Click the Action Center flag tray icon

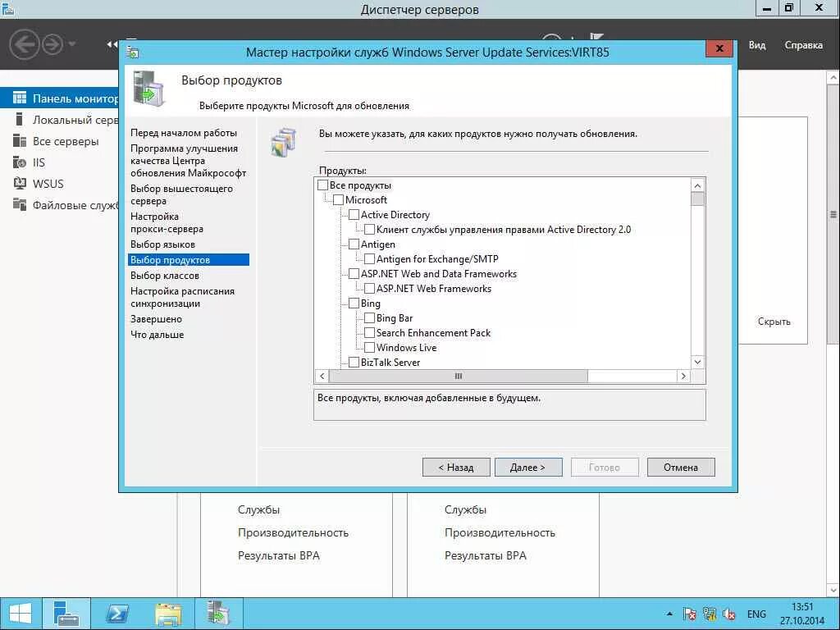tap(690, 614)
